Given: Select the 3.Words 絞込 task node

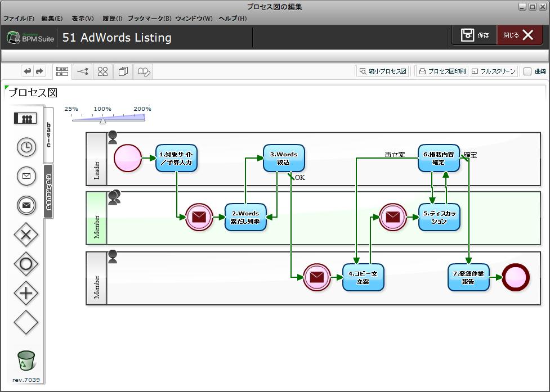Looking at the screenshot, I should pyautogui.click(x=284, y=158).
